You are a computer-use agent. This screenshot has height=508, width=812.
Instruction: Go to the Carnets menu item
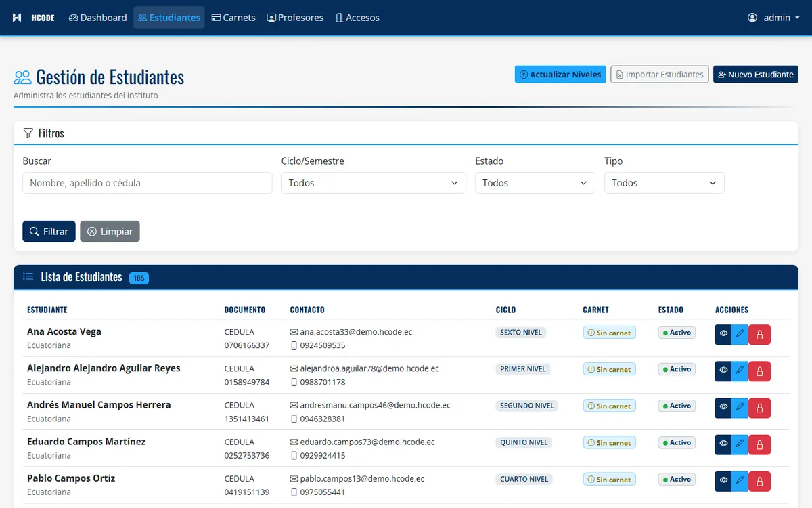pos(233,18)
